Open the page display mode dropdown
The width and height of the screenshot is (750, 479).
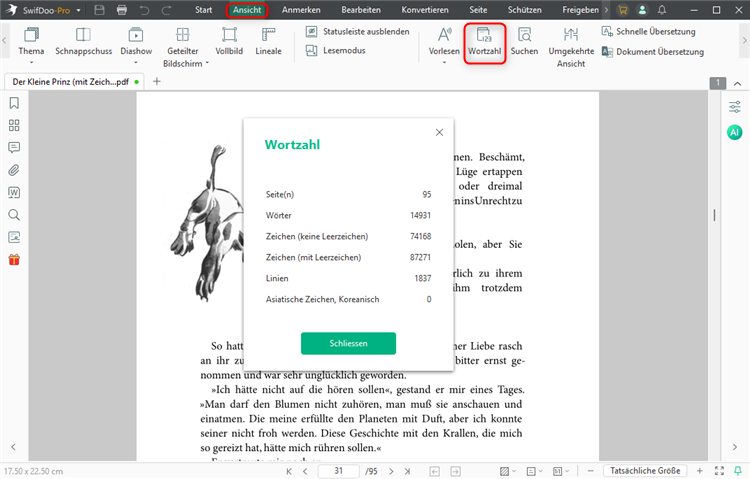pos(561,471)
